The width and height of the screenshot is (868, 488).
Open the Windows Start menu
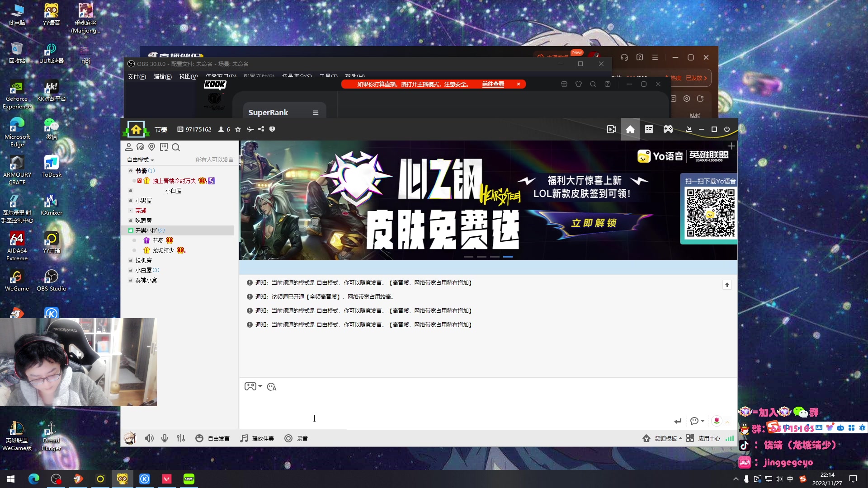coord(11,479)
